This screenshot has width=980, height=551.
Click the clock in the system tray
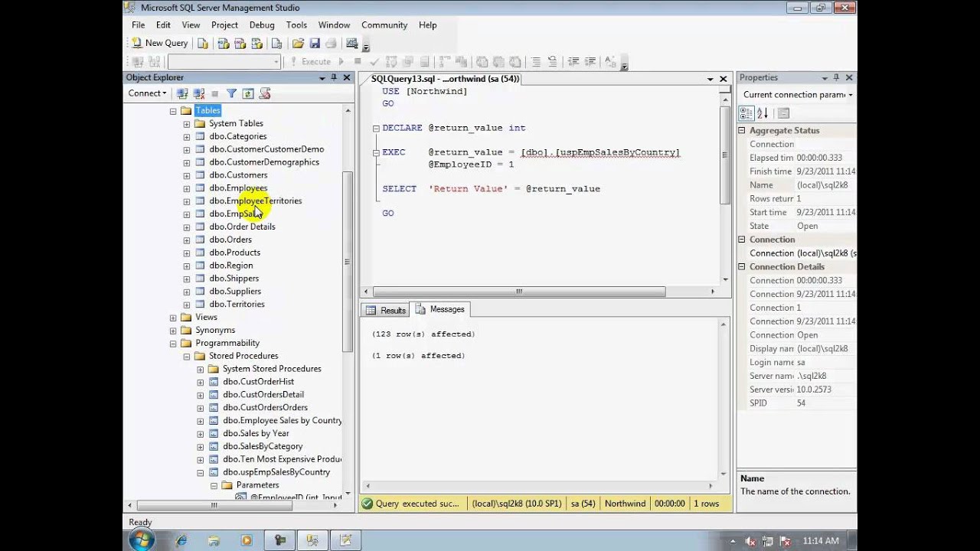pyautogui.click(x=821, y=541)
